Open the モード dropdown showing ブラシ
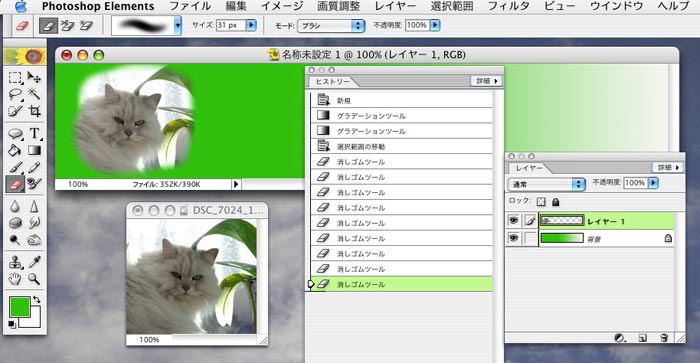 click(331, 25)
